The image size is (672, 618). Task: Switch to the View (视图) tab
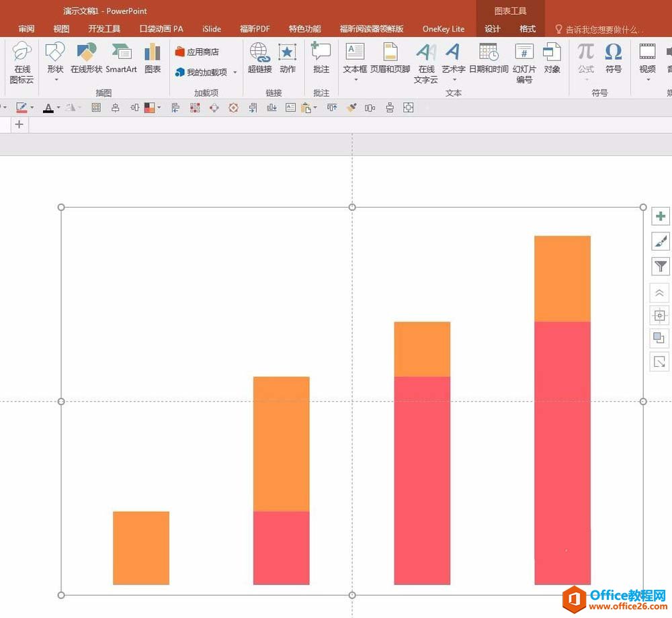[61, 29]
